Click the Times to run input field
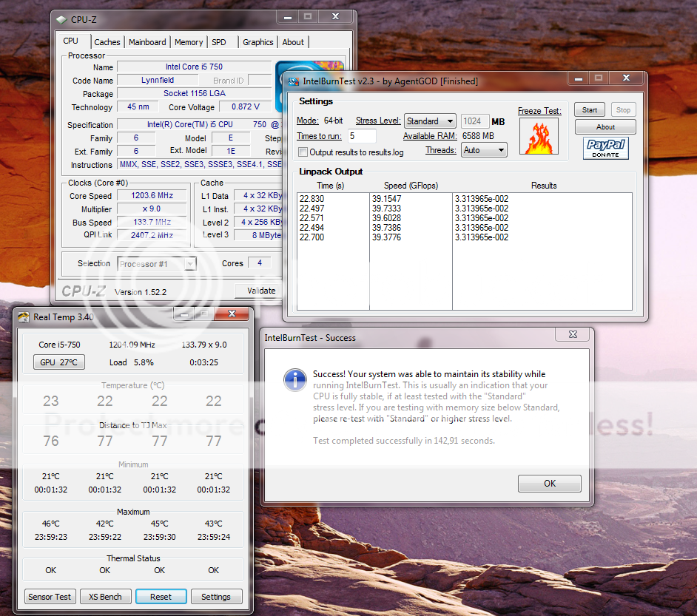Screen dimensions: 697x616 (x=362, y=136)
